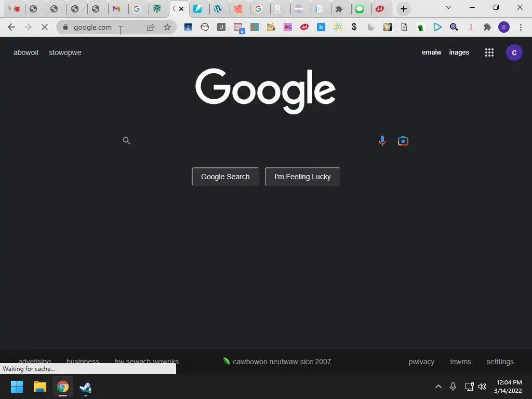Click the Google logo
The width and height of the screenshot is (532, 399).
265,90
